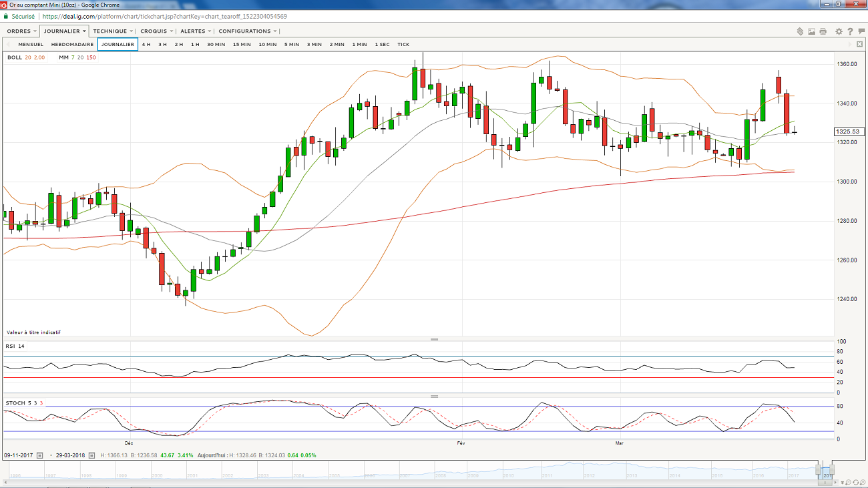The height and width of the screenshot is (488, 868).
Task: Click the Sécurisé padlock site info
Action: click(19, 16)
